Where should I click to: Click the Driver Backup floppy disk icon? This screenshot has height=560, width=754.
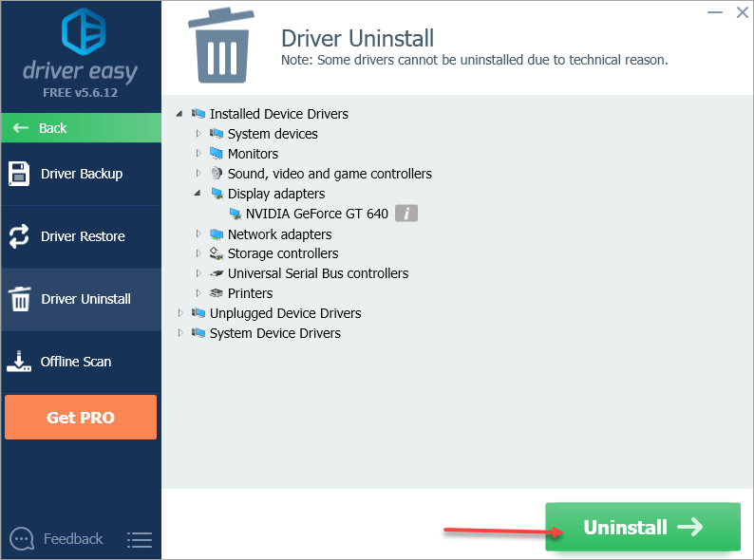pyautogui.click(x=19, y=174)
